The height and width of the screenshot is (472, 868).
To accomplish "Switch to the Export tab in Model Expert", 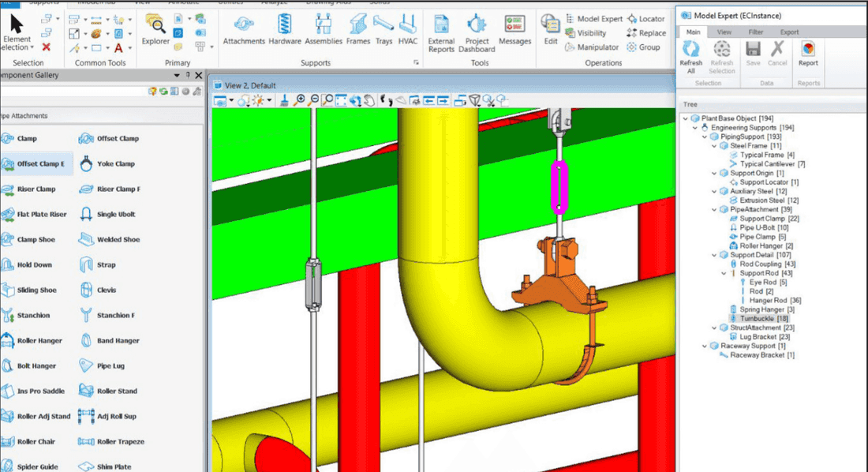I will point(789,32).
